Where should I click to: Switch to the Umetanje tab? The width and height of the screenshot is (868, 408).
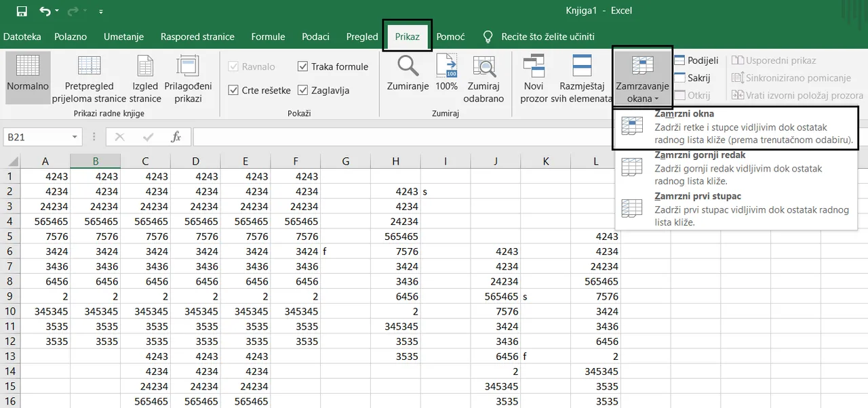pos(123,37)
